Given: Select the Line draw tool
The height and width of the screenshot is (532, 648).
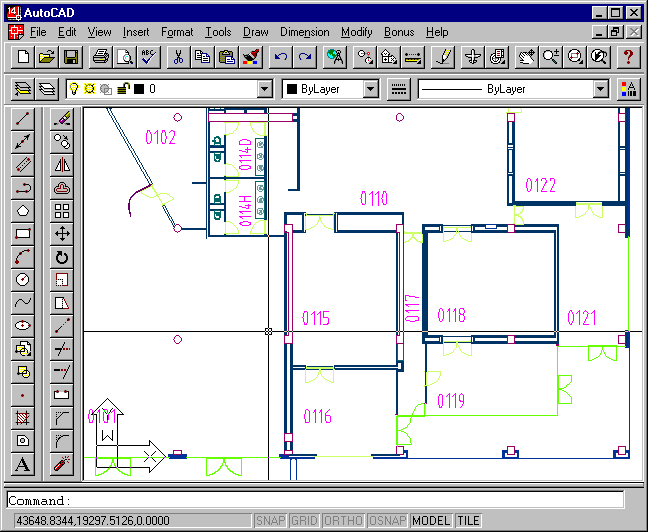Looking at the screenshot, I should click(23, 119).
